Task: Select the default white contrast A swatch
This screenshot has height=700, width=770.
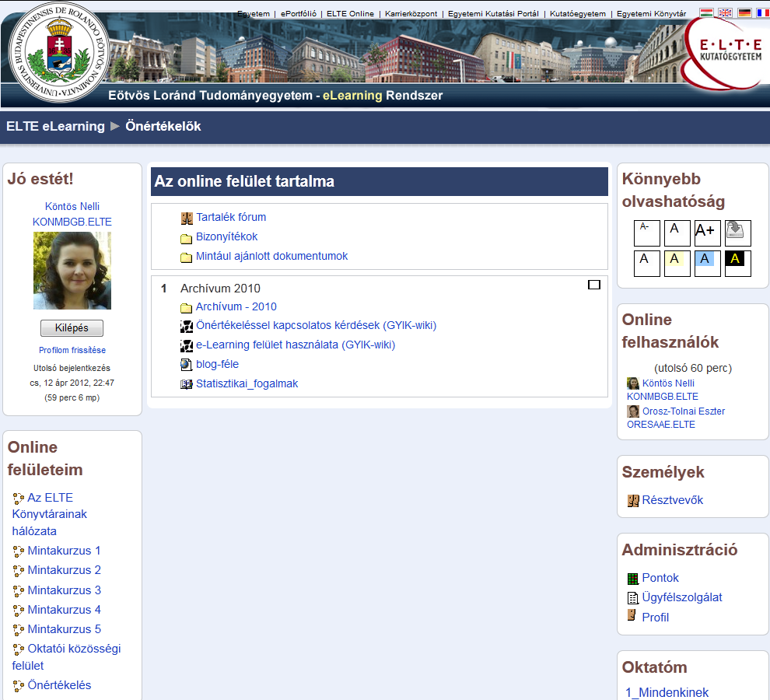Action: (647, 264)
